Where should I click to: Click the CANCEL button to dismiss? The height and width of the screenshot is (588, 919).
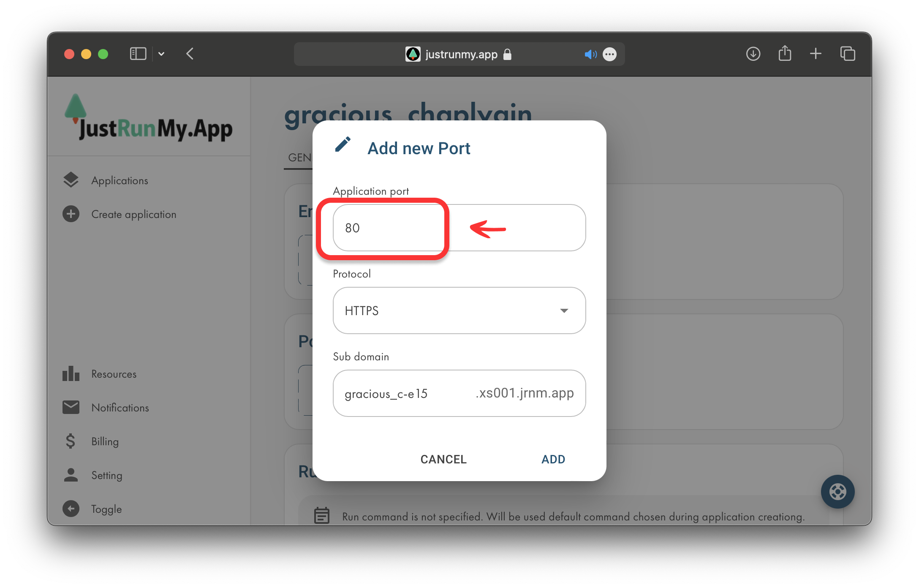coord(443,459)
